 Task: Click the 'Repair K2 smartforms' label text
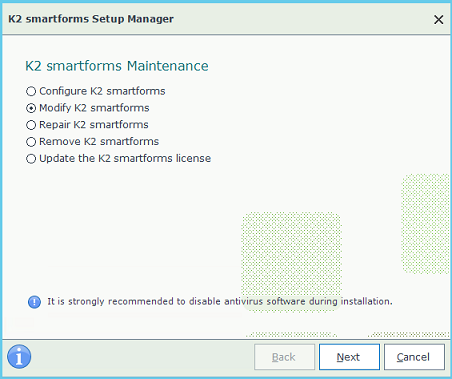click(x=94, y=125)
